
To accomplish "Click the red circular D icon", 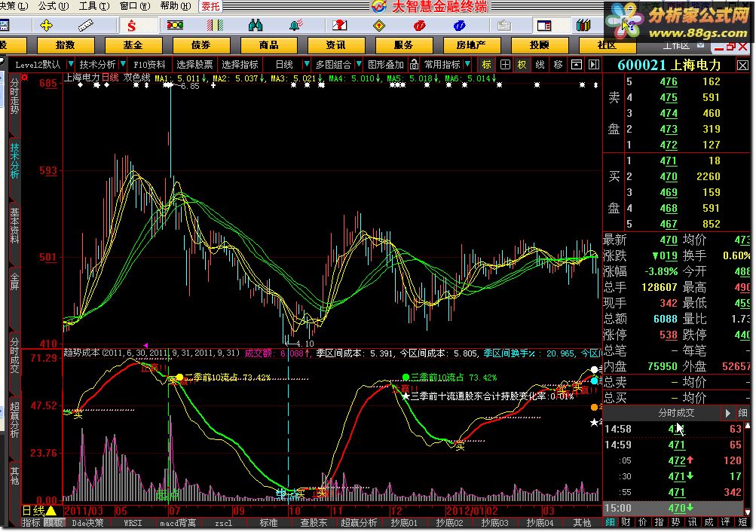I will [x=420, y=26].
